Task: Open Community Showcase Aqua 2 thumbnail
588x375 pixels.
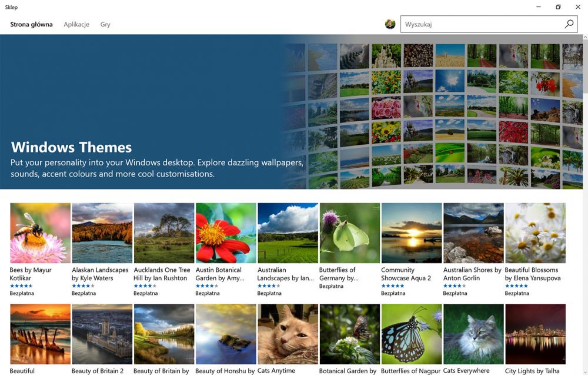Action: [x=412, y=233]
